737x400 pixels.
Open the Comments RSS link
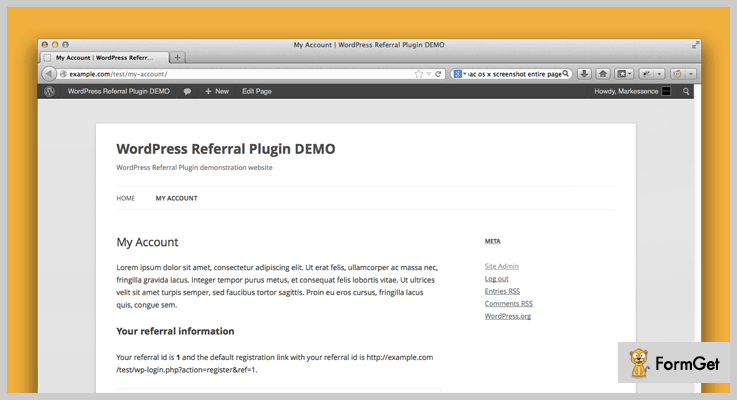pyautogui.click(x=509, y=304)
